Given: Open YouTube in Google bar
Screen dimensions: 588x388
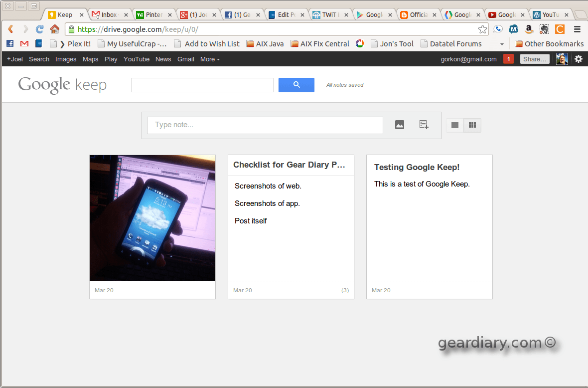Looking at the screenshot, I should (x=137, y=59).
